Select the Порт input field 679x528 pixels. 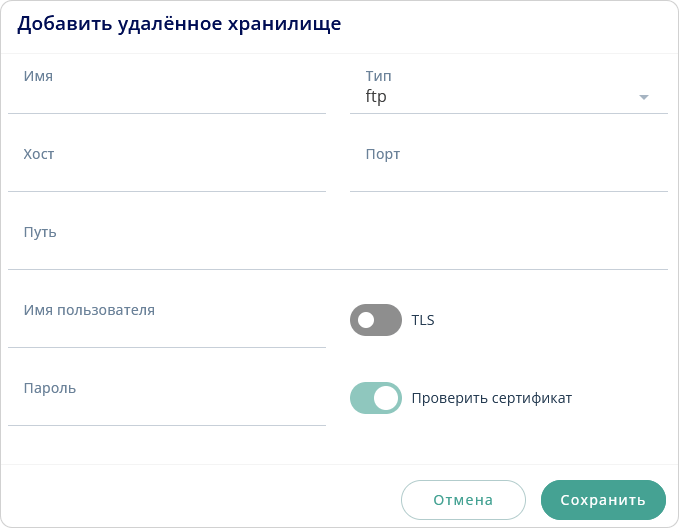(508, 172)
